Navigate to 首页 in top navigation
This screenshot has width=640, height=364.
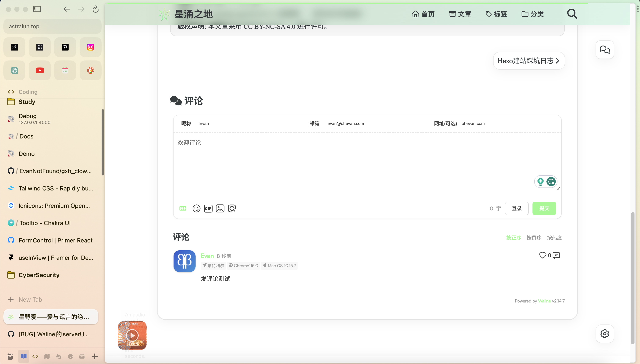click(x=423, y=14)
